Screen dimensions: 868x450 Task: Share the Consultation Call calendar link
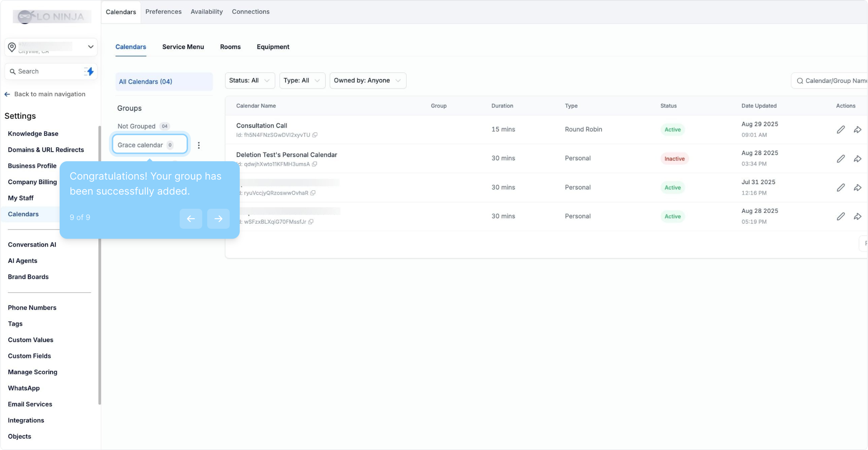(x=857, y=130)
